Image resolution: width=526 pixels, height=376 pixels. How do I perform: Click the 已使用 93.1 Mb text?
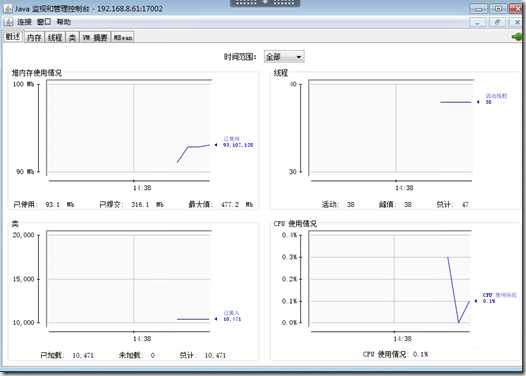coord(44,204)
